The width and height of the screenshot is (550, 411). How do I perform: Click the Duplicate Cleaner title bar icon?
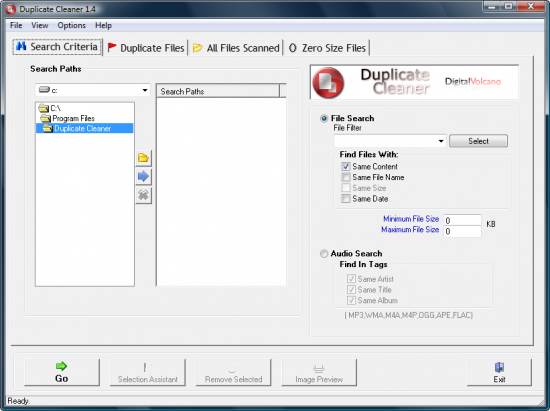click(x=11, y=9)
